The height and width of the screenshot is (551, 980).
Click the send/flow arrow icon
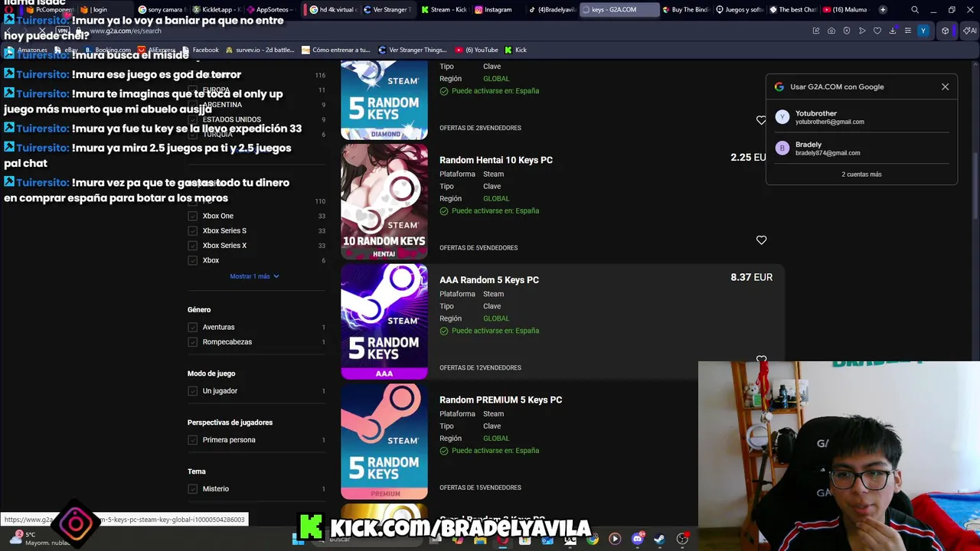click(x=862, y=31)
